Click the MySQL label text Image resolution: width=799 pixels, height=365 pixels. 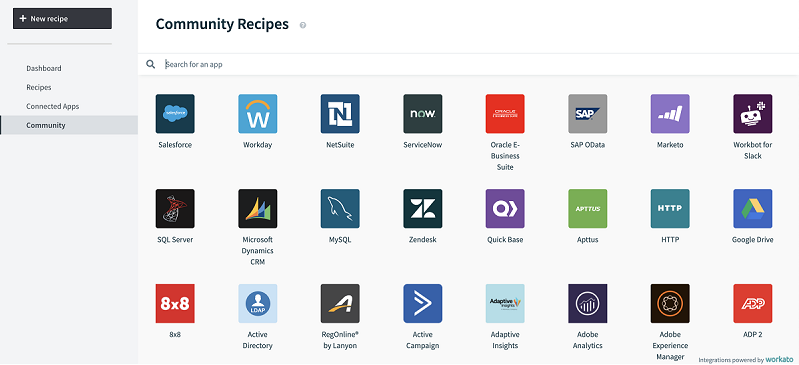tap(340, 240)
